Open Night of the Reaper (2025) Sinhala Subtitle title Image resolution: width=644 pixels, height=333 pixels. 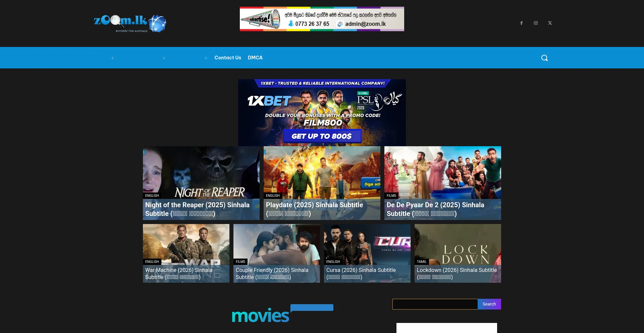[197, 209]
